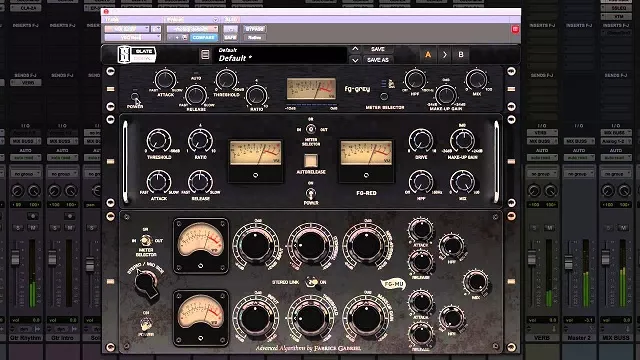The image size is (640, 360).
Task: Click the FG-MU lower HPF knob
Action: point(451,318)
